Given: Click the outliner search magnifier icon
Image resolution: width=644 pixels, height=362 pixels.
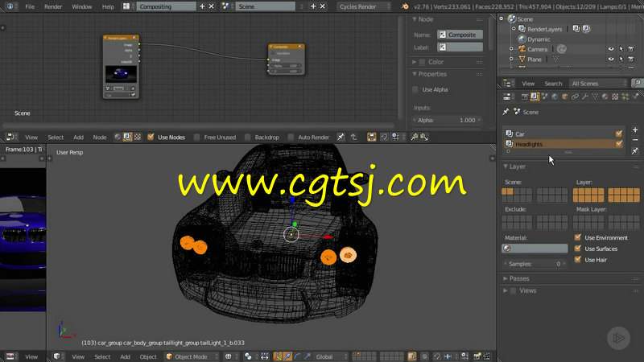Looking at the screenshot, I should tap(637, 84).
